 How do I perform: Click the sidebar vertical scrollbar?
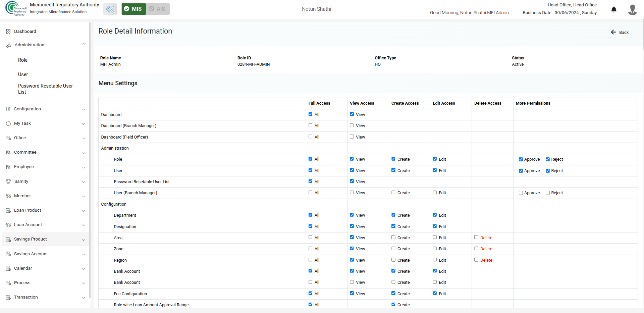point(90,160)
